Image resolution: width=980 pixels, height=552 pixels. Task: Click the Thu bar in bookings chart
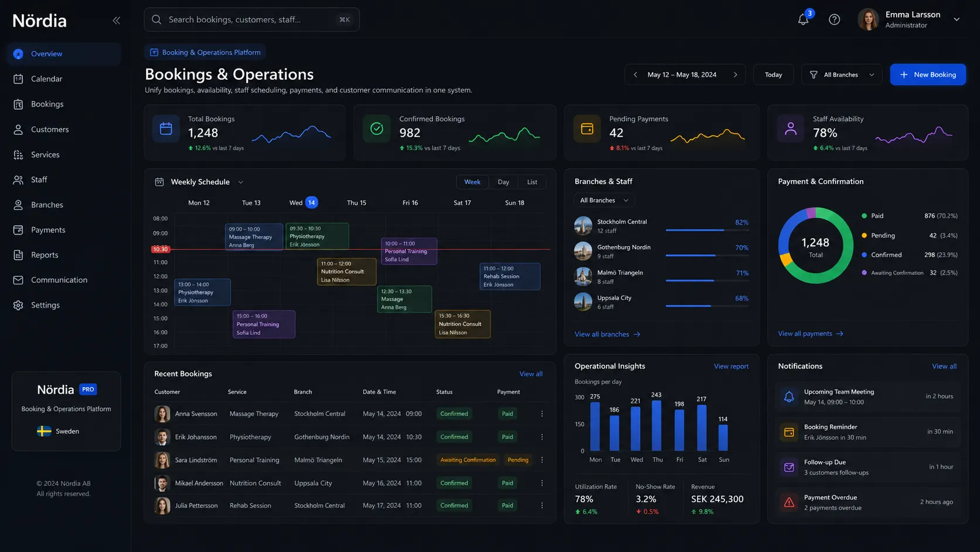pyautogui.click(x=656, y=425)
